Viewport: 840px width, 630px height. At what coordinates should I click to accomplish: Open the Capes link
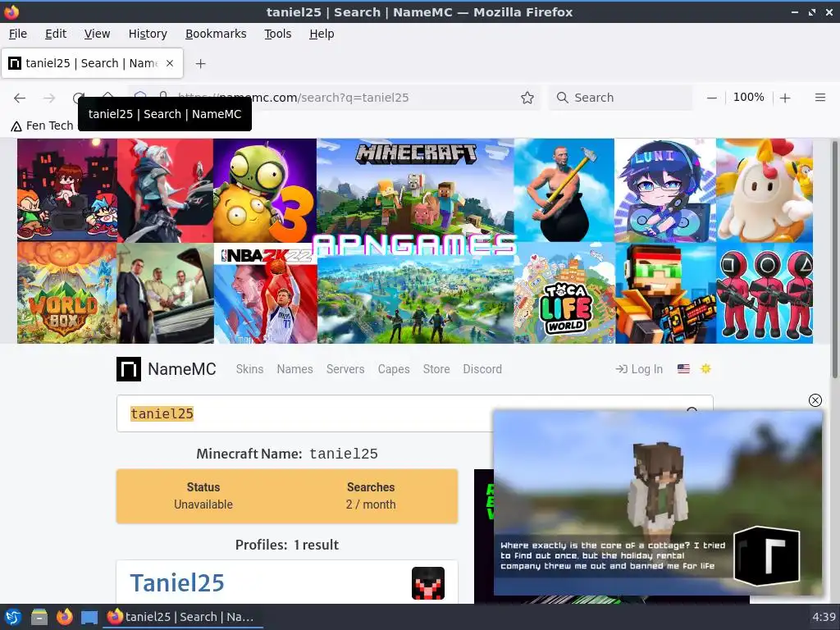pyautogui.click(x=394, y=369)
